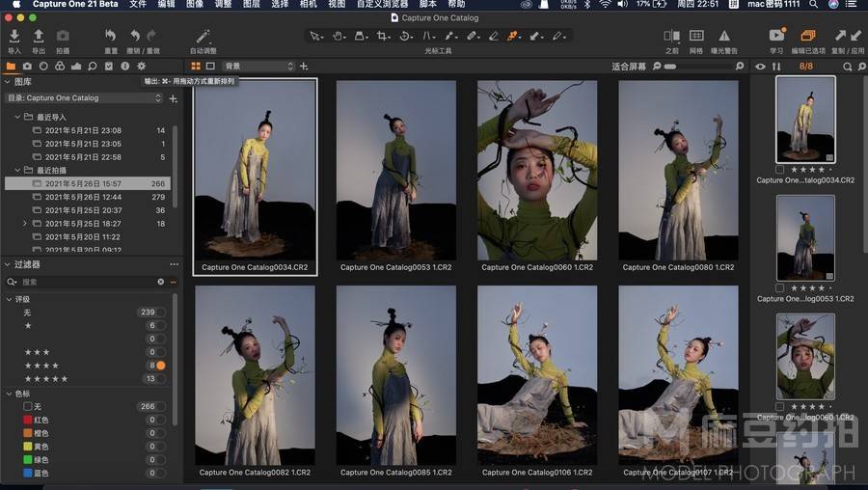This screenshot has width=868, height=490.
Task: Select the orange highlighted cursor tool
Action: coord(513,36)
